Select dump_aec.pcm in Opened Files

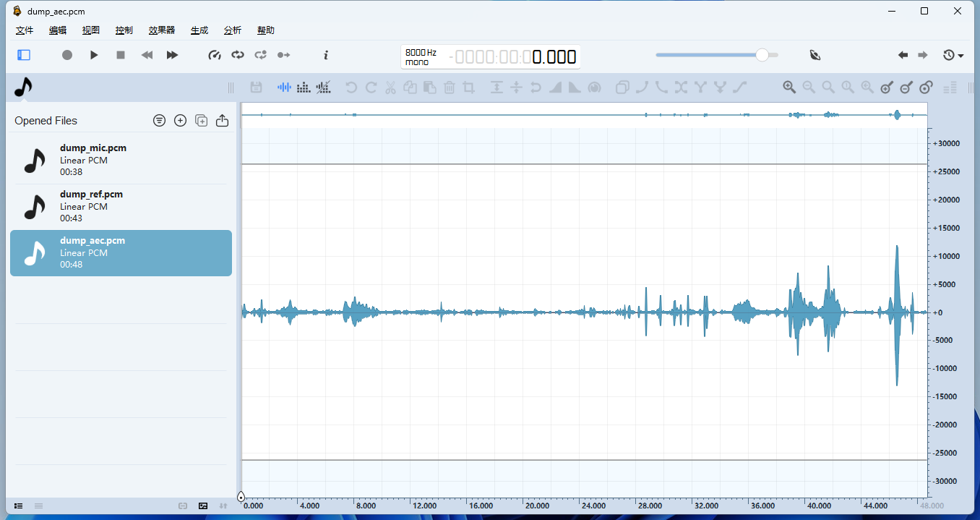[x=121, y=253]
